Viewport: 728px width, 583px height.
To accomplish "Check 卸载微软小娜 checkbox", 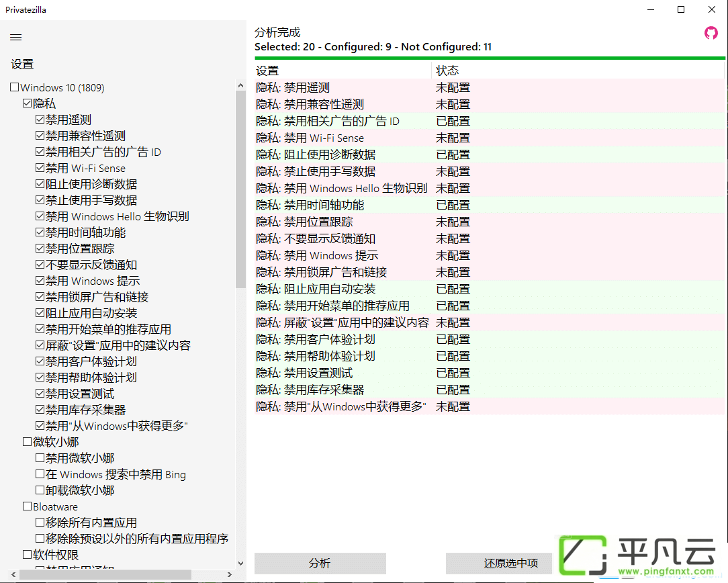I will pyautogui.click(x=40, y=490).
